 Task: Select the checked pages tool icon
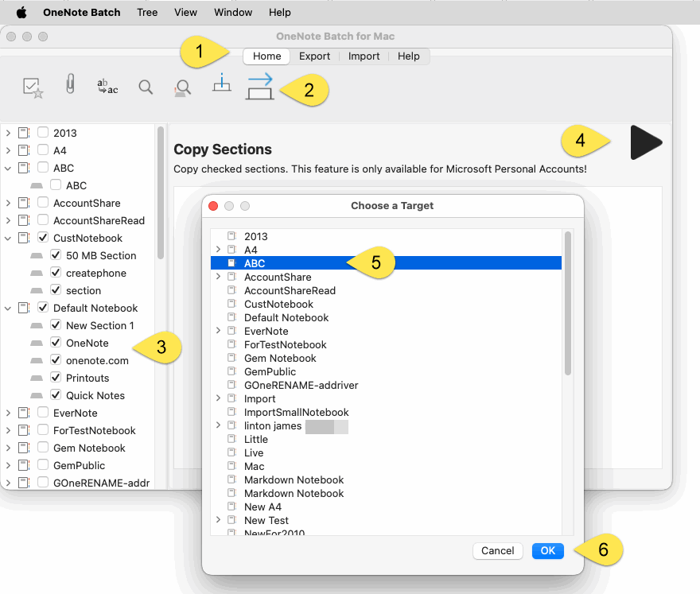[33, 87]
